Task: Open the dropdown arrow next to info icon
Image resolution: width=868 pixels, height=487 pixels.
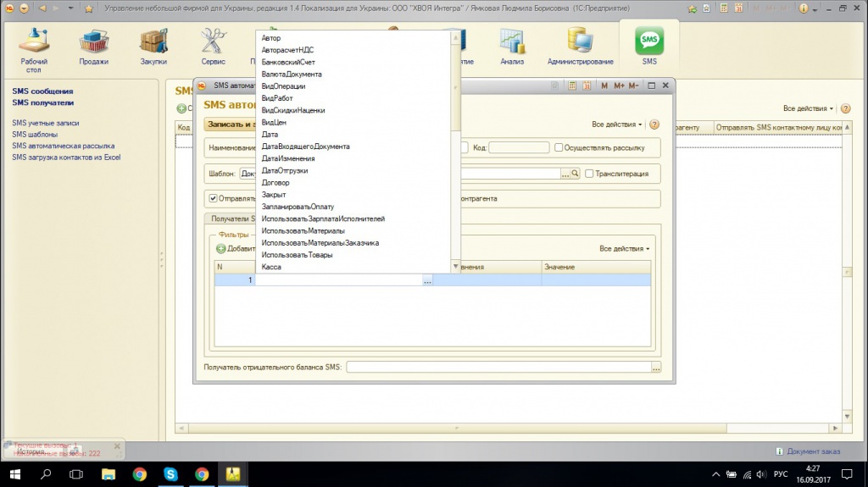Action: point(815,9)
